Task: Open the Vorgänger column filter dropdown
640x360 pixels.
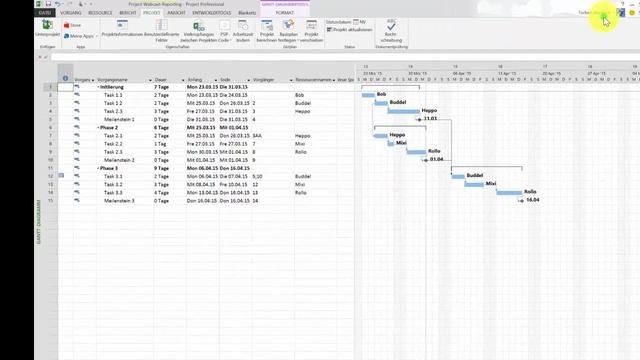Action: click(x=291, y=80)
